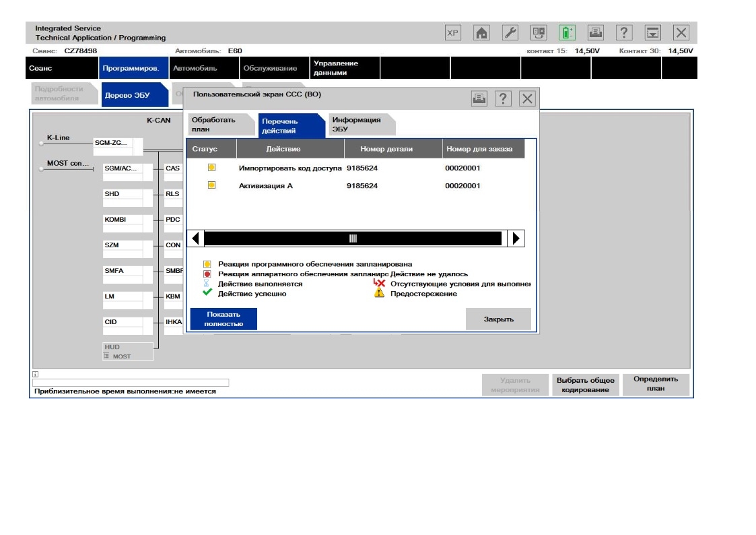Click the Определить план button
The height and width of the screenshot is (535, 756).
point(656,384)
